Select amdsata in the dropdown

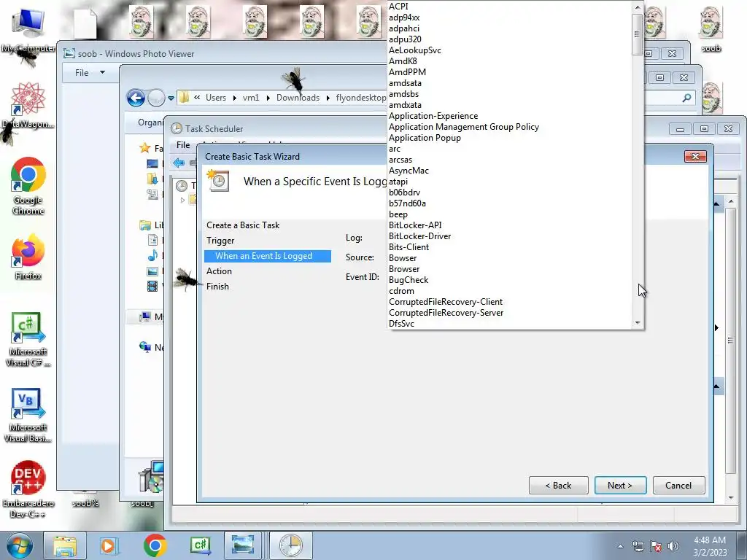pyautogui.click(x=405, y=83)
